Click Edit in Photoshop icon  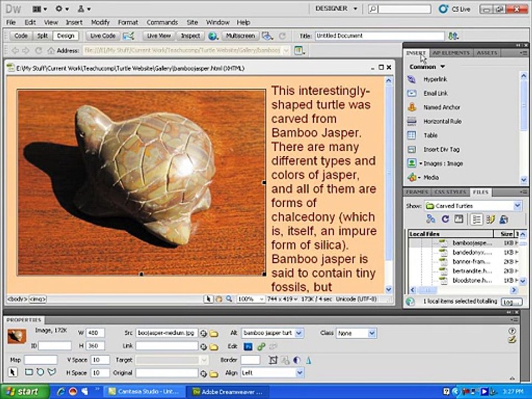click(248, 346)
